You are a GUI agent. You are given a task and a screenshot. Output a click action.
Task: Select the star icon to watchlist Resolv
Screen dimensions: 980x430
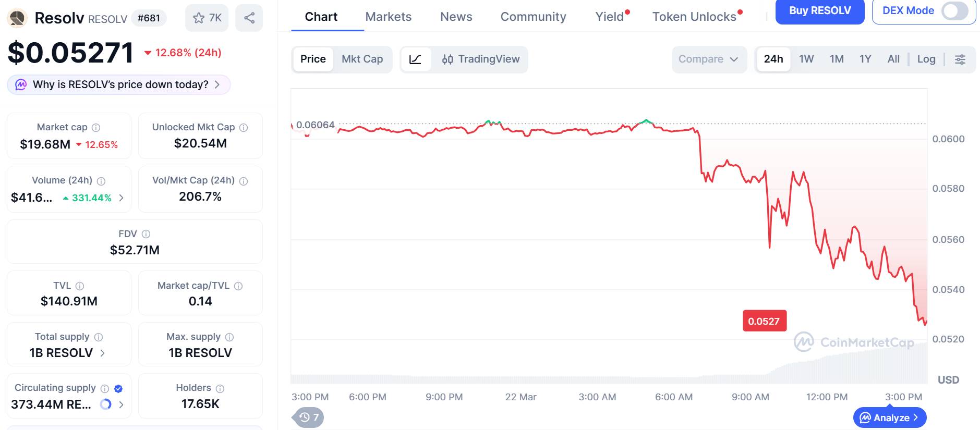[198, 17]
